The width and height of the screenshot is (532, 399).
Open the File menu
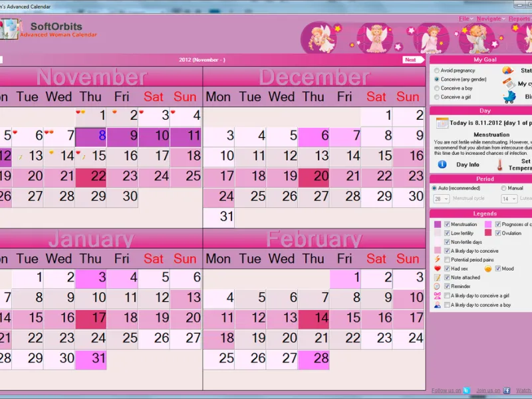pyautogui.click(x=466, y=19)
